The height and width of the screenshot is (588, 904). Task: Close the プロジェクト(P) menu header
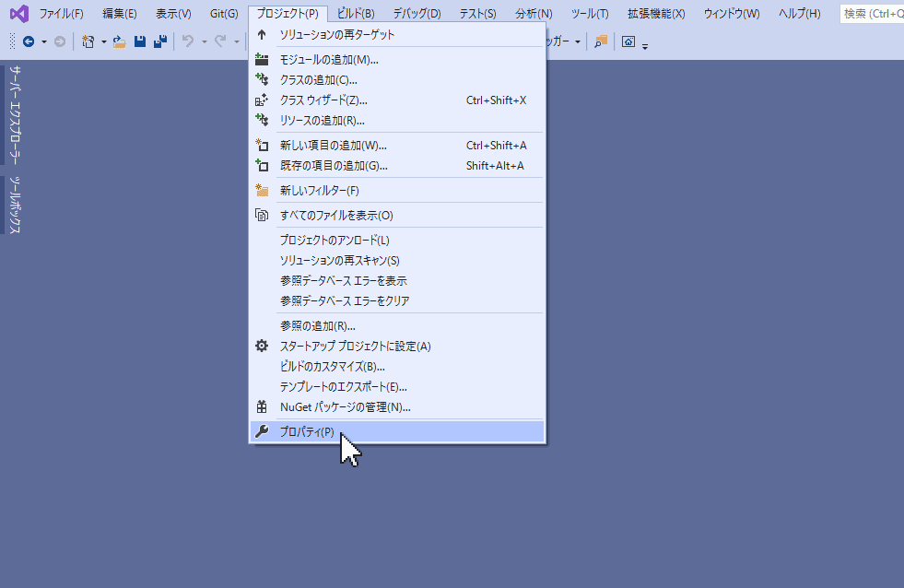pos(288,13)
